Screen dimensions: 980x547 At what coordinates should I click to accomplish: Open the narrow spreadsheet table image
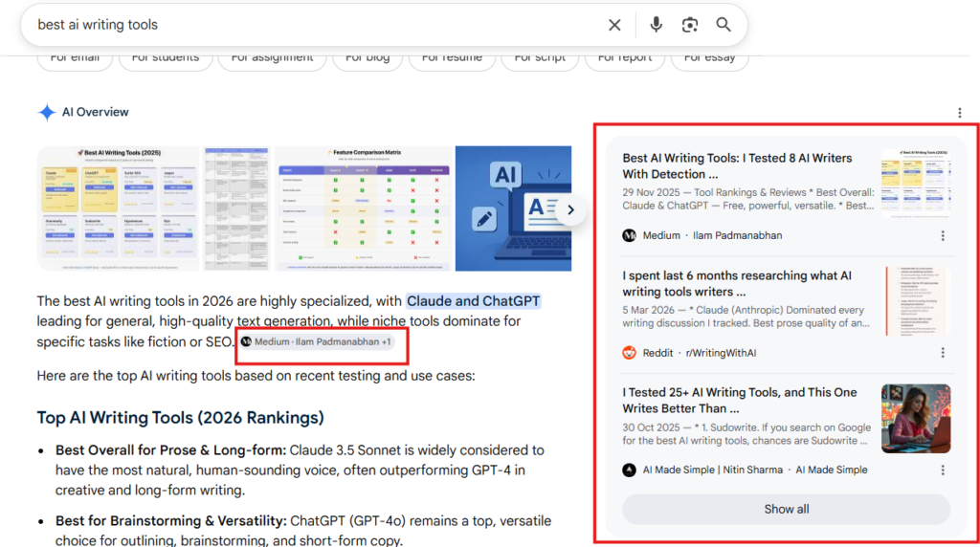pyautogui.click(x=237, y=208)
